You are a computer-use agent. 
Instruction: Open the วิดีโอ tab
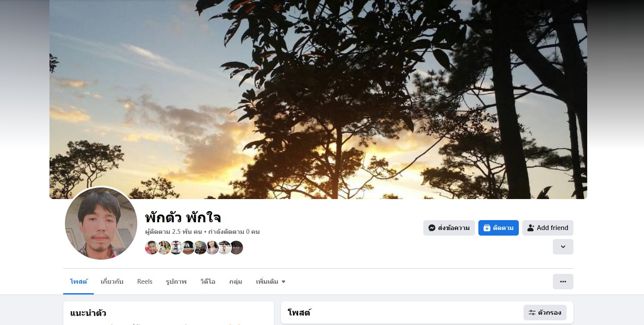pyautogui.click(x=208, y=282)
